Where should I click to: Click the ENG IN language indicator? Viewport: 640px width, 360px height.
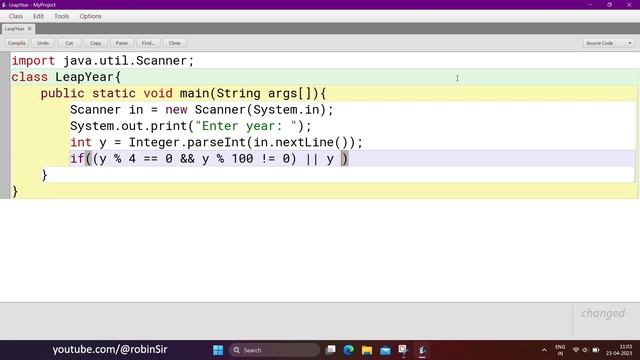(560, 350)
